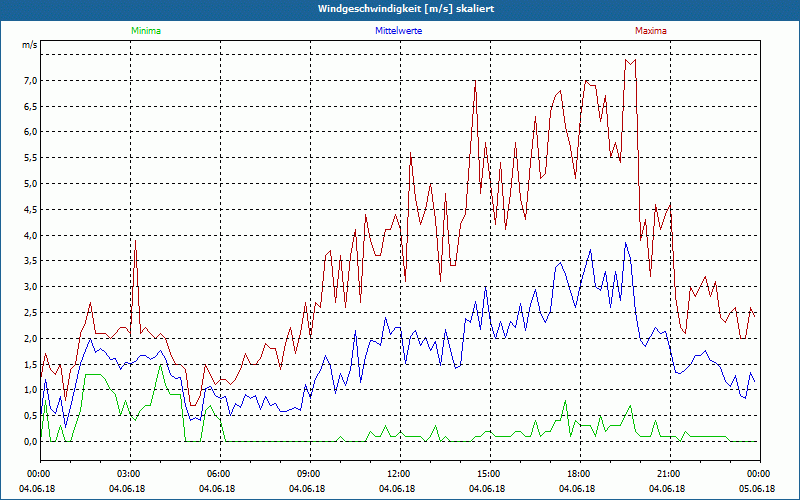Click the '5,0' y-axis value

coord(30,183)
